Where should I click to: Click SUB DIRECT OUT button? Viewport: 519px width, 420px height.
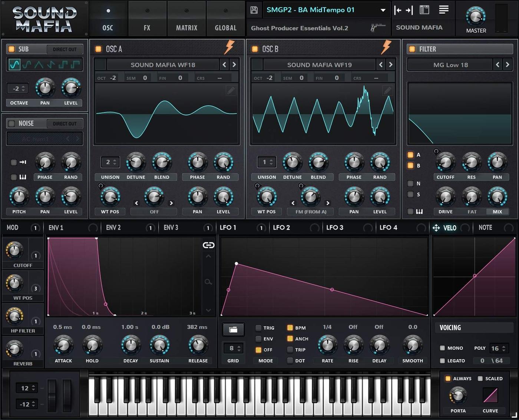(x=65, y=49)
